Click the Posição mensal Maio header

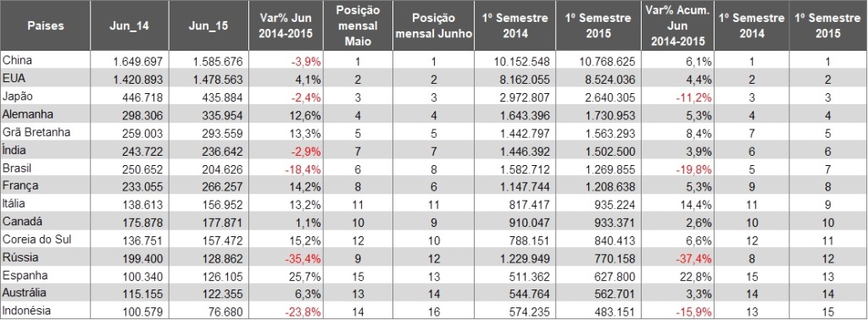(x=359, y=26)
